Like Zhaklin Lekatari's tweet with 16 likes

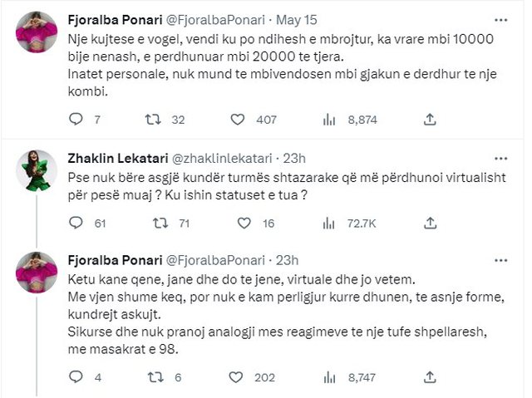(244, 223)
